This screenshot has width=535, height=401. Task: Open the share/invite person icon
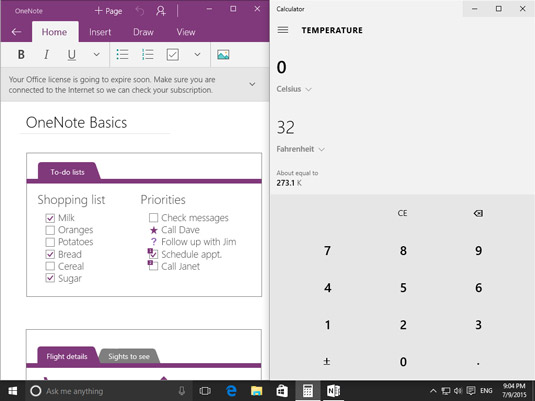(x=160, y=11)
